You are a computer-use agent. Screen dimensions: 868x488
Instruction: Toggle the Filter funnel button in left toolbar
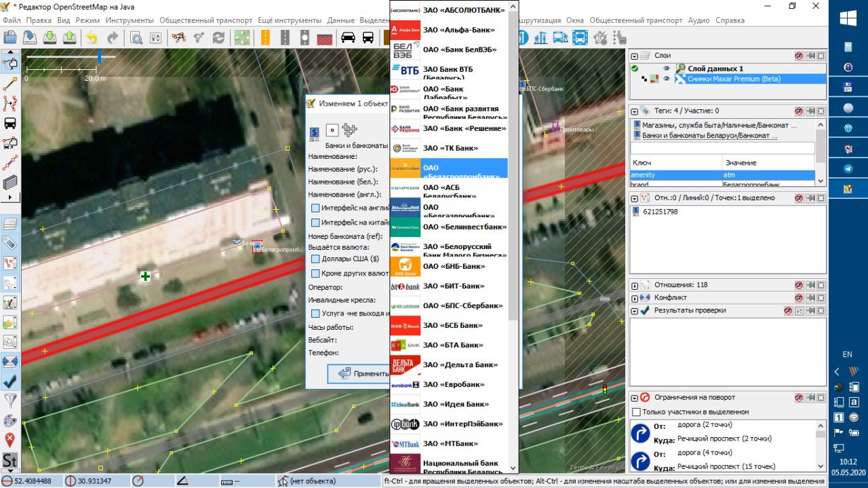(10, 400)
